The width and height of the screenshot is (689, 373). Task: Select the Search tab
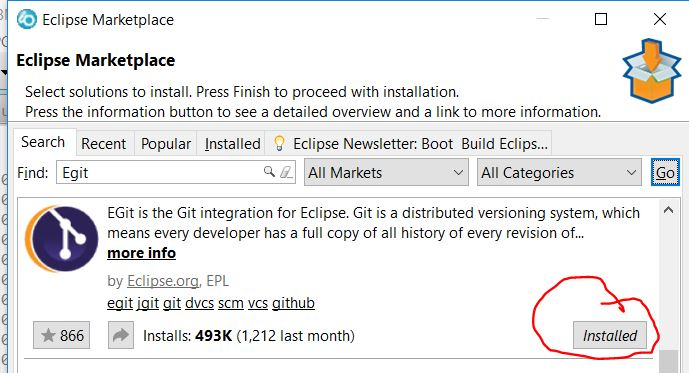point(43,142)
